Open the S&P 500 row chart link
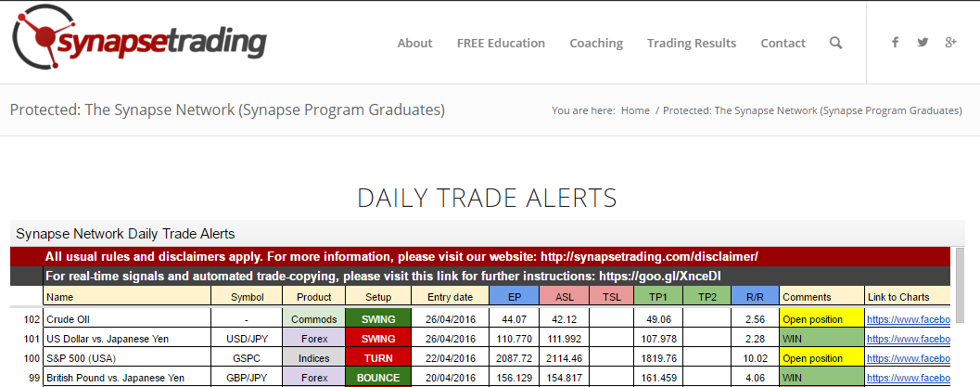980x387 pixels. (908, 359)
